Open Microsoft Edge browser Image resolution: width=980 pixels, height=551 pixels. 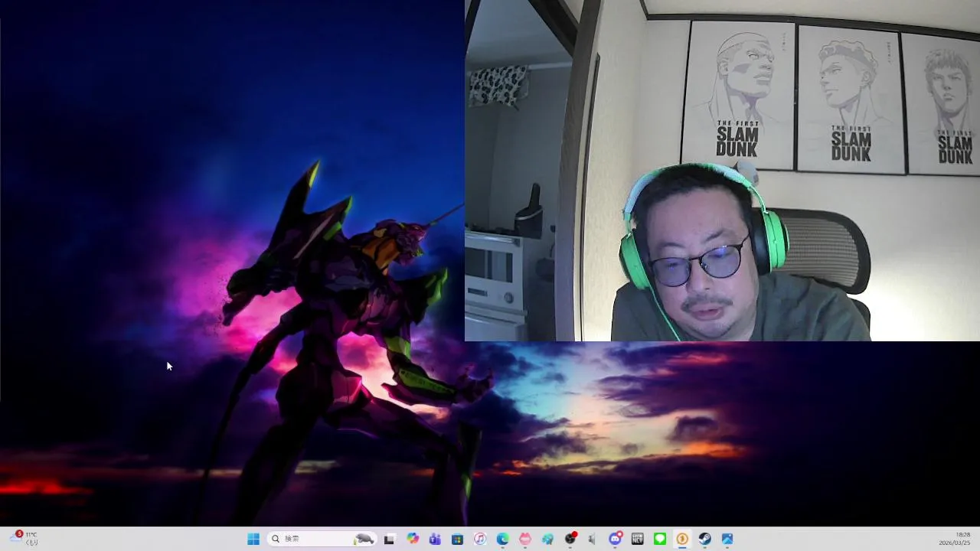click(x=502, y=539)
